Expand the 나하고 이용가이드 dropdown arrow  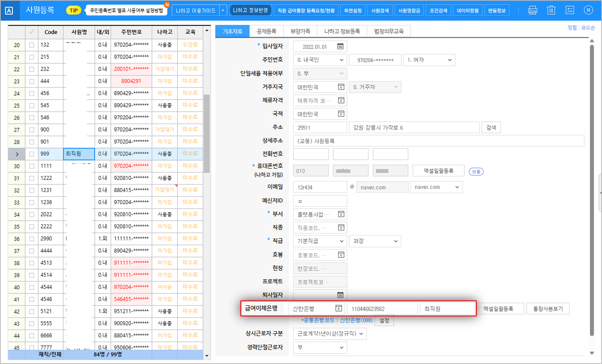(x=223, y=10)
